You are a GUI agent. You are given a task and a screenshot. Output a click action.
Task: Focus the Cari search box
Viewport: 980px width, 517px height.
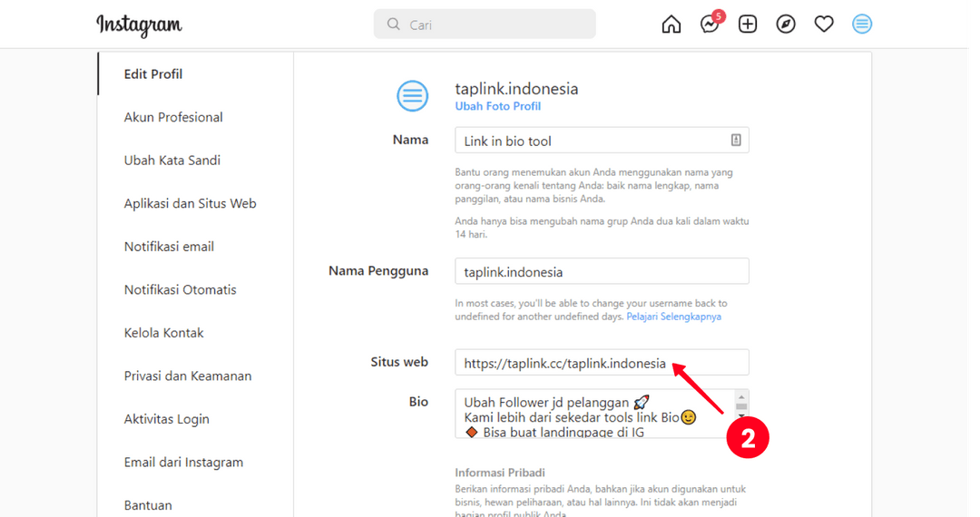tap(485, 24)
